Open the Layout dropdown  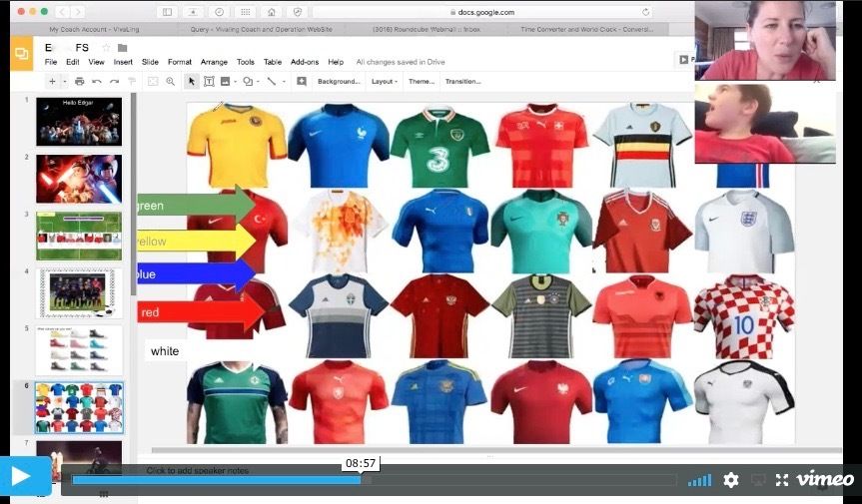385,81
